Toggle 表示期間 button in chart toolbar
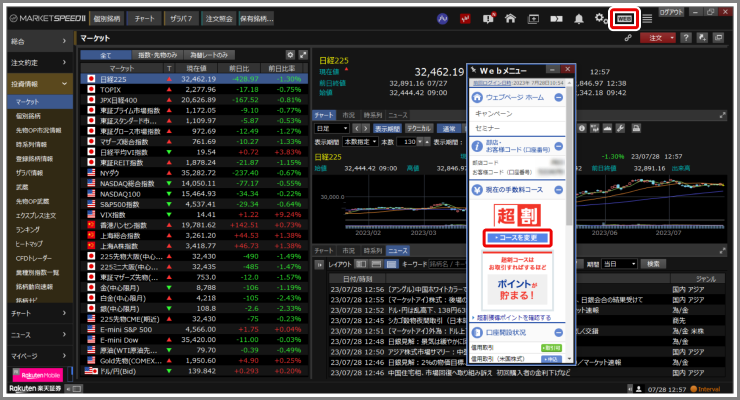Viewport: 740px width, 400px height. tap(387, 128)
